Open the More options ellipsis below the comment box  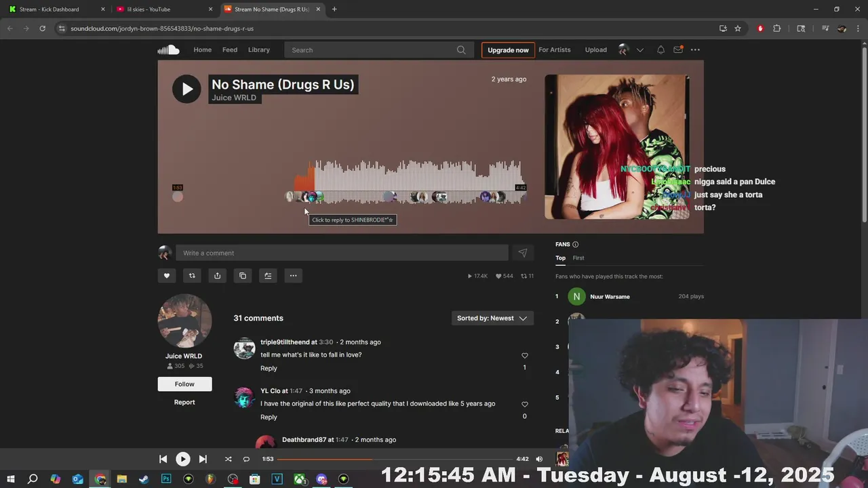(x=293, y=276)
